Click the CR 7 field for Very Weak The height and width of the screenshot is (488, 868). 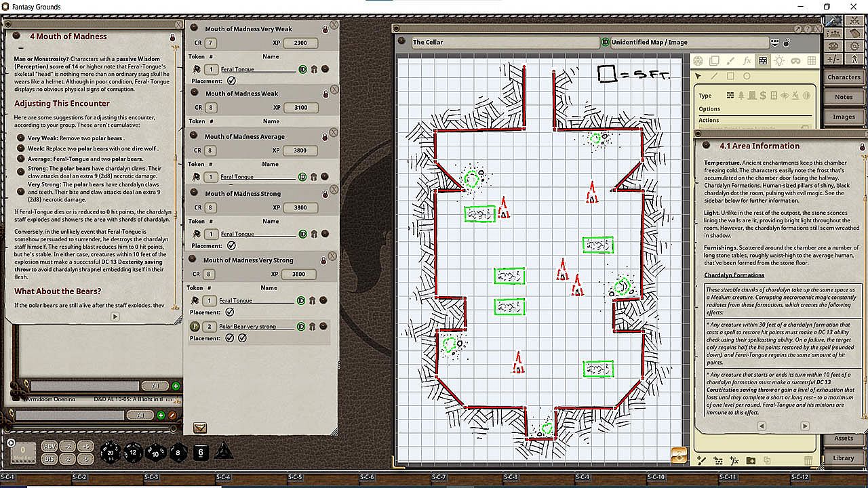coord(211,43)
